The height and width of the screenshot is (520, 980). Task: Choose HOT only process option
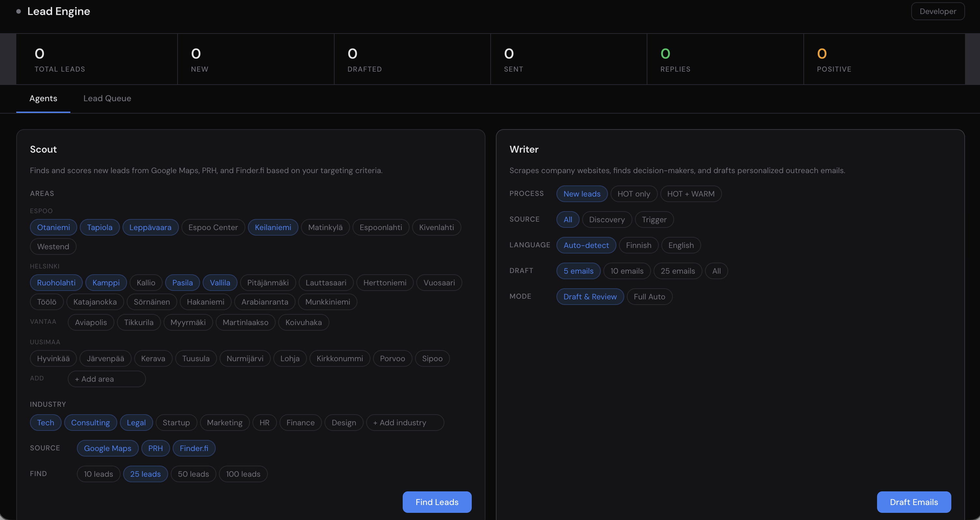click(x=633, y=194)
